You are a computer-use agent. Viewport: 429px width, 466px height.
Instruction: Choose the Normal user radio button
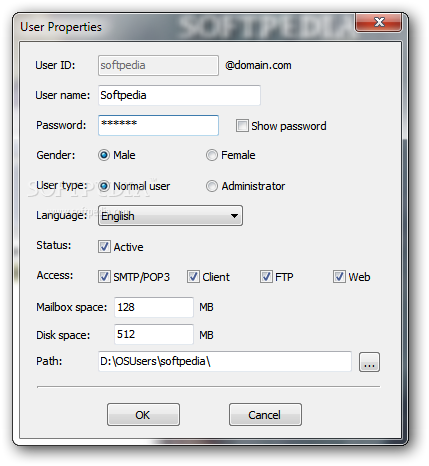coord(104,186)
